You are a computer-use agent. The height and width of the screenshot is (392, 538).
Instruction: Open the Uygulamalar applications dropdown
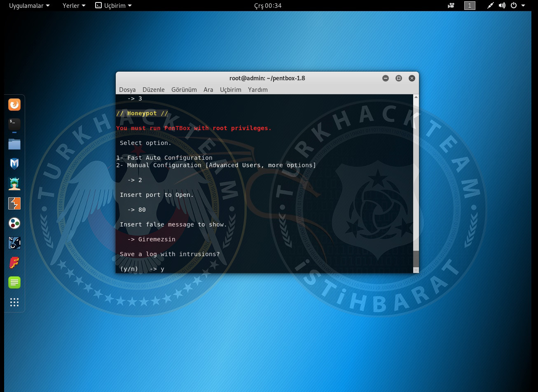pyautogui.click(x=29, y=5)
